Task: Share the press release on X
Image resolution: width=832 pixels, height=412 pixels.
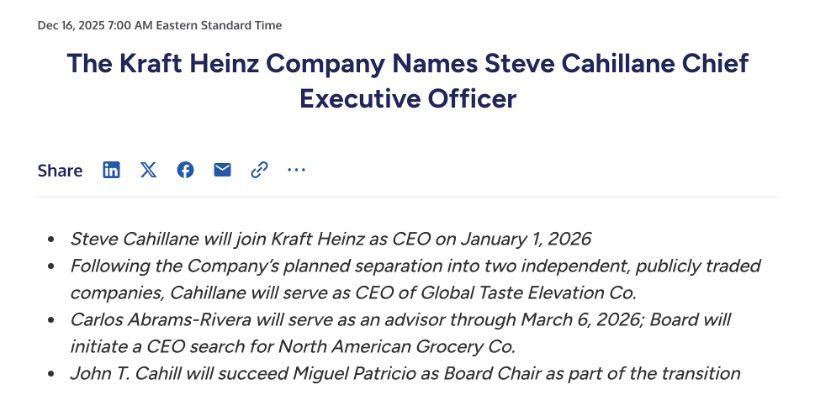Action: pyautogui.click(x=148, y=170)
